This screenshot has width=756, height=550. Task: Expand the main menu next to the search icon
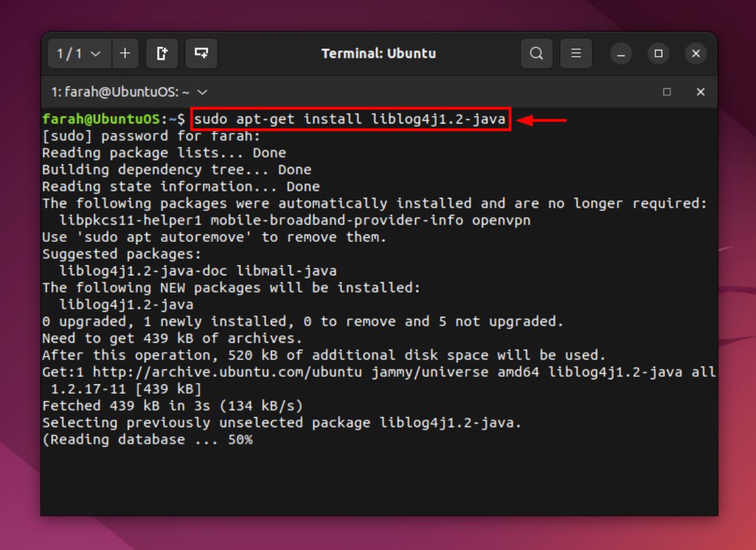tap(576, 54)
